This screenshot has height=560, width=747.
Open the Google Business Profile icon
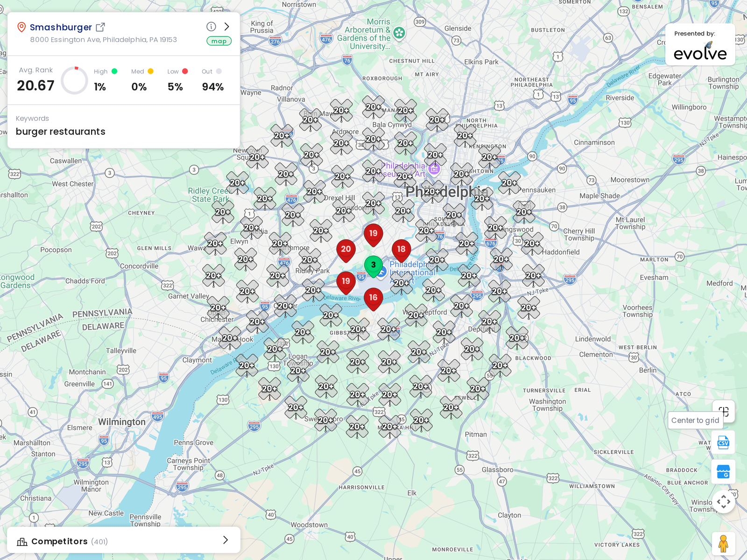click(723, 472)
